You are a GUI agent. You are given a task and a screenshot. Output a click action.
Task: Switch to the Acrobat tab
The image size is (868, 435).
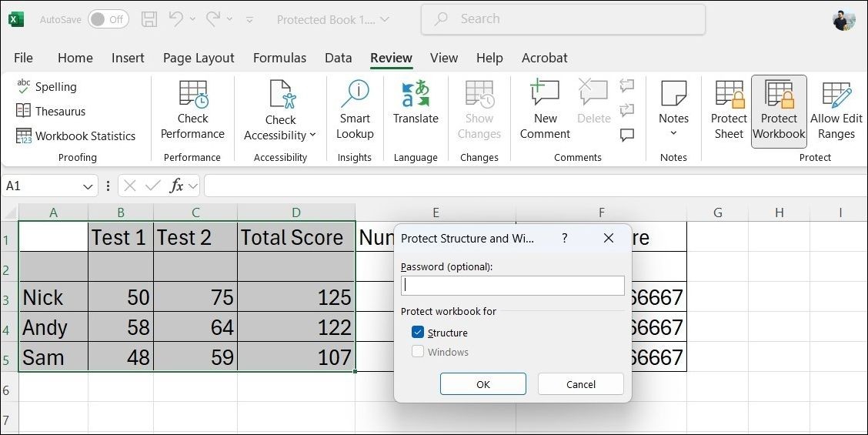(x=545, y=58)
